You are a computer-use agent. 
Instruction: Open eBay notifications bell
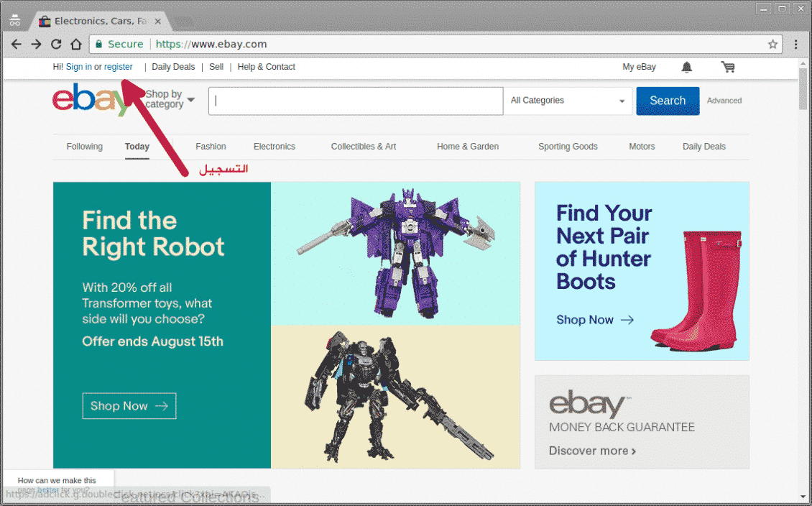click(687, 67)
